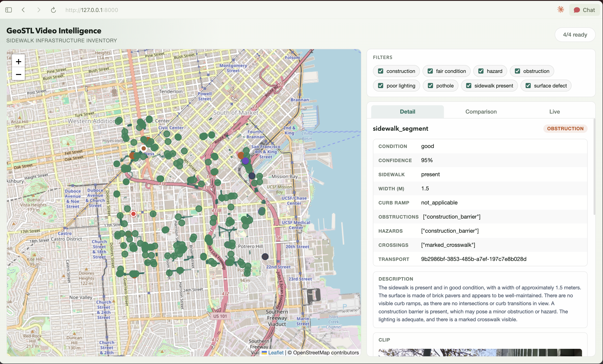Uncheck the construction filter

381,71
